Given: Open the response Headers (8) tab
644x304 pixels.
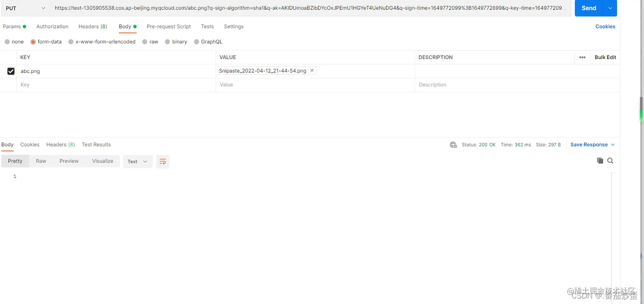Looking at the screenshot, I should click(x=60, y=145).
